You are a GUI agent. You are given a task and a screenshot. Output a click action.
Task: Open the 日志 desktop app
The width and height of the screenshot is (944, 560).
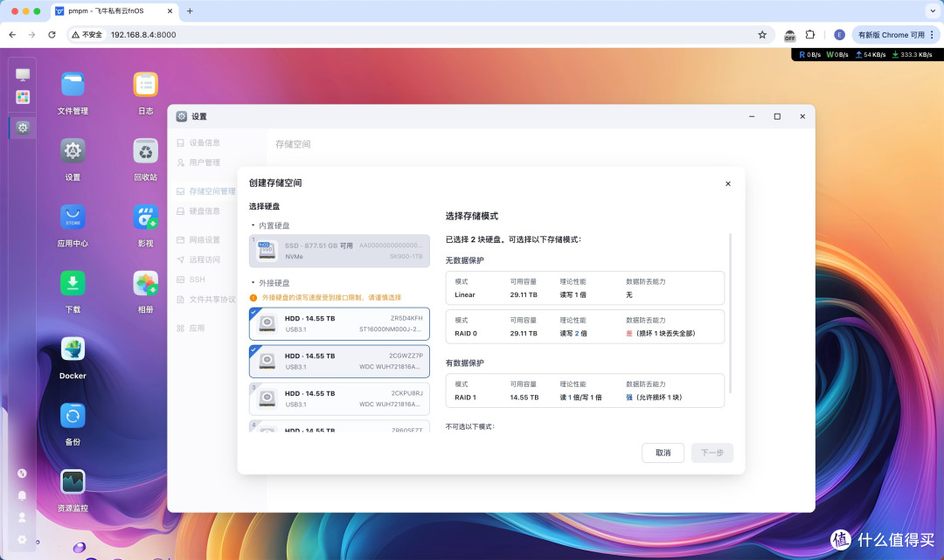click(x=146, y=85)
